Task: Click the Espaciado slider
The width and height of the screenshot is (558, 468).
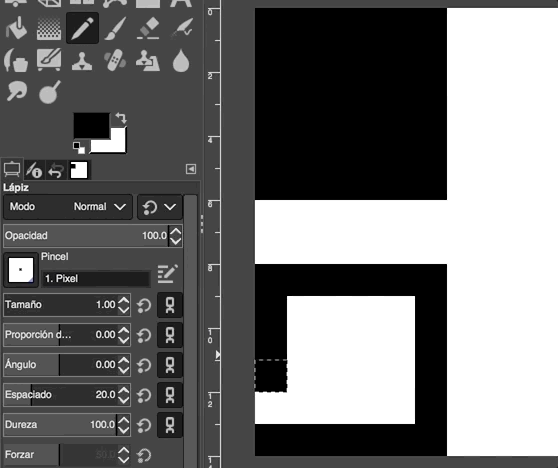Action: click(x=60, y=395)
